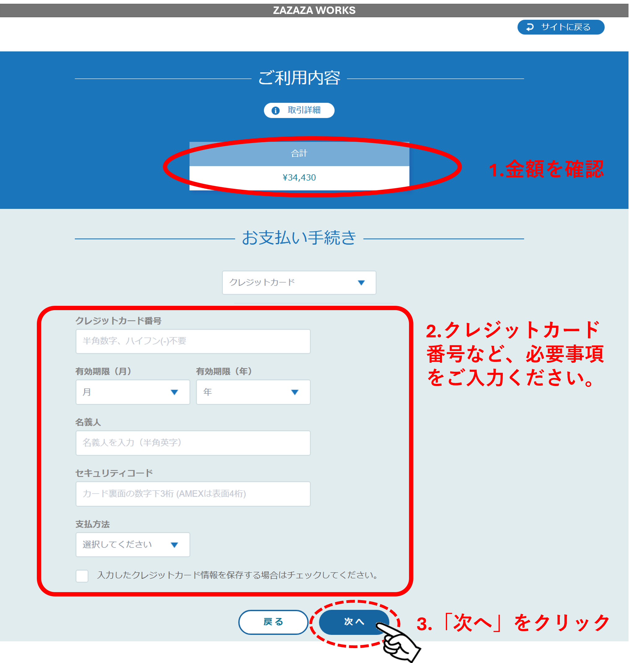The width and height of the screenshot is (644, 663).
Task: Open the 支払方法 選択してください dropdown
Action: tap(133, 545)
